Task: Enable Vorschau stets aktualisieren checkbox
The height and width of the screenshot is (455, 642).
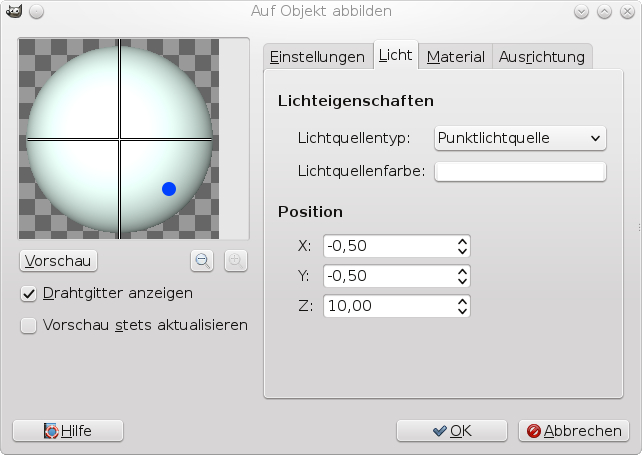Action: (28, 326)
